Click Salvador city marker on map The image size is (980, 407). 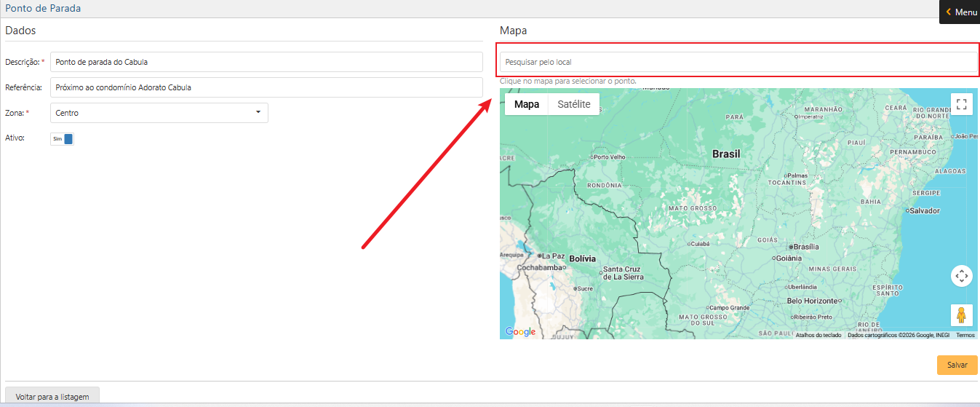(908, 211)
